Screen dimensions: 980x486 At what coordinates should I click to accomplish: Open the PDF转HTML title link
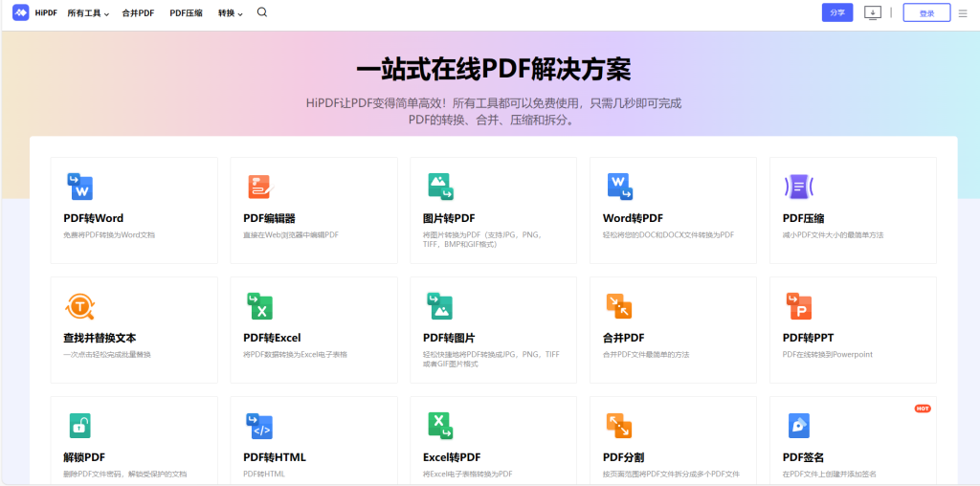coord(275,457)
